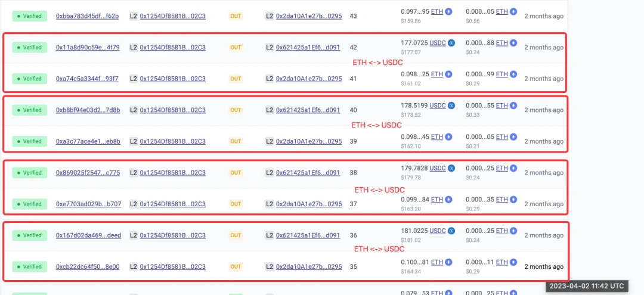
Task: Click L2 badge before recipient in nonce 42 row
Action: pyautogui.click(x=270, y=48)
